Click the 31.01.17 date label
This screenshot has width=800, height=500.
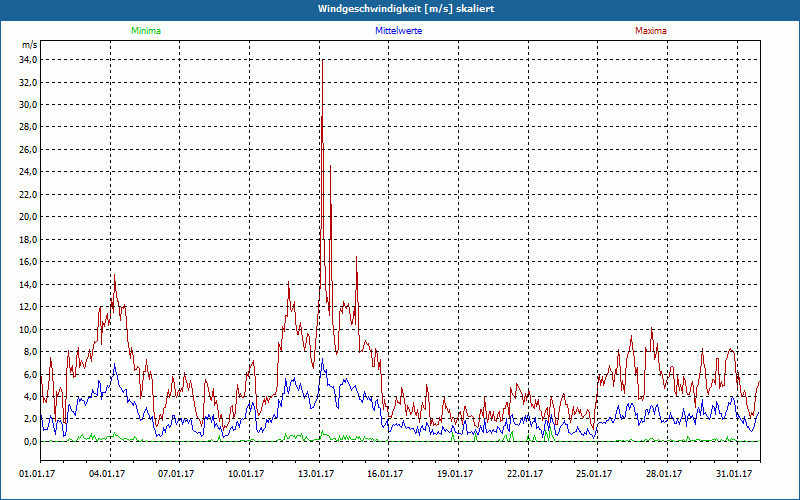(734, 474)
